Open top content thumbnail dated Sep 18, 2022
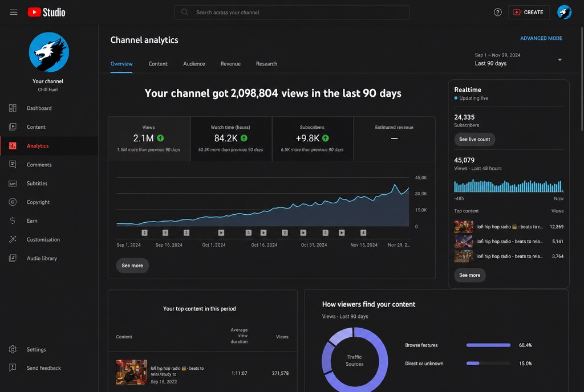Image resolution: width=584 pixels, height=392 pixels. pos(131,372)
